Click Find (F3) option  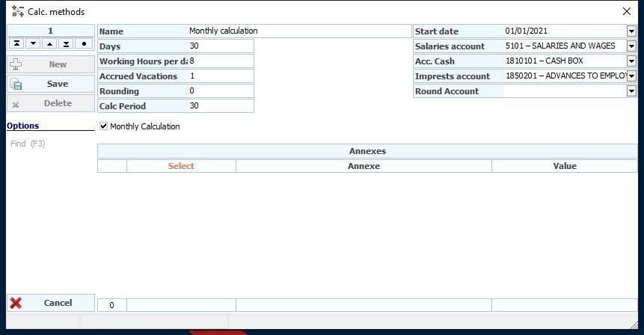coord(28,144)
